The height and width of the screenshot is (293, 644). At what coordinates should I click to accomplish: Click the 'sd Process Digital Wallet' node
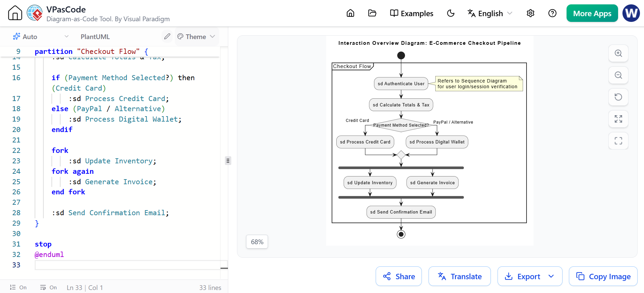[x=437, y=142]
